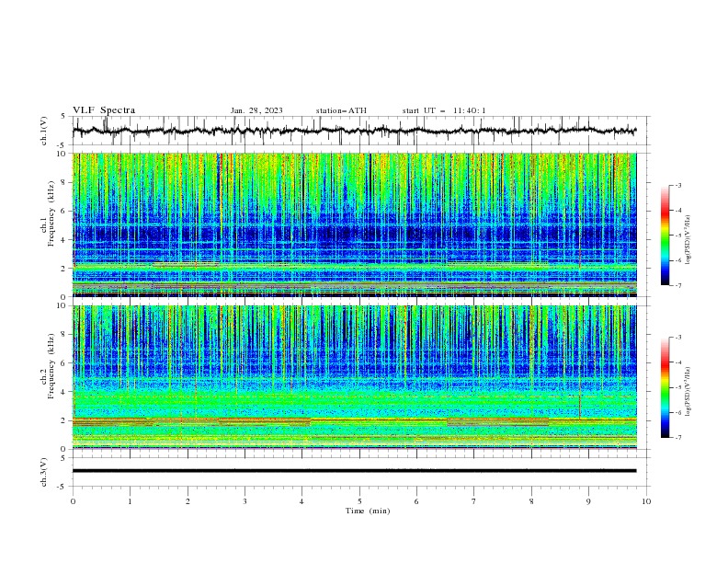728x563 pixels.
Task: Click the ch.1 voltage waveform trace
Action: (354, 131)
